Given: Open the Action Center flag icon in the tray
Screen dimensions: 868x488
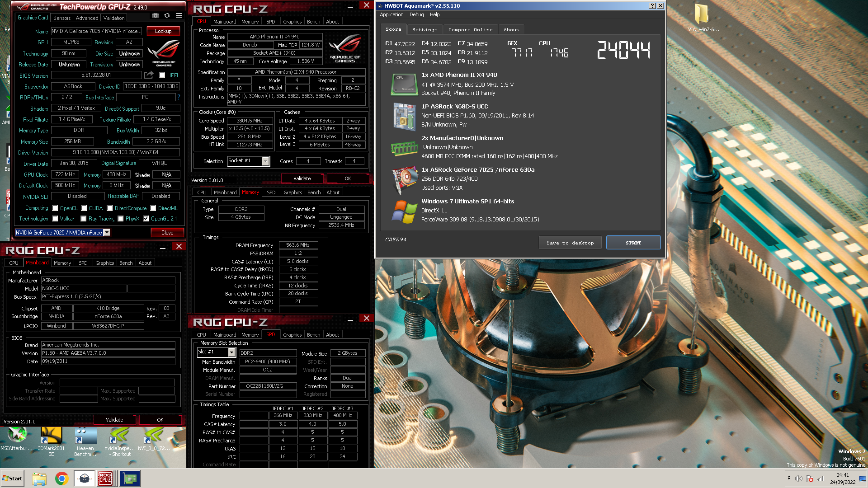Looking at the screenshot, I should point(810,479).
